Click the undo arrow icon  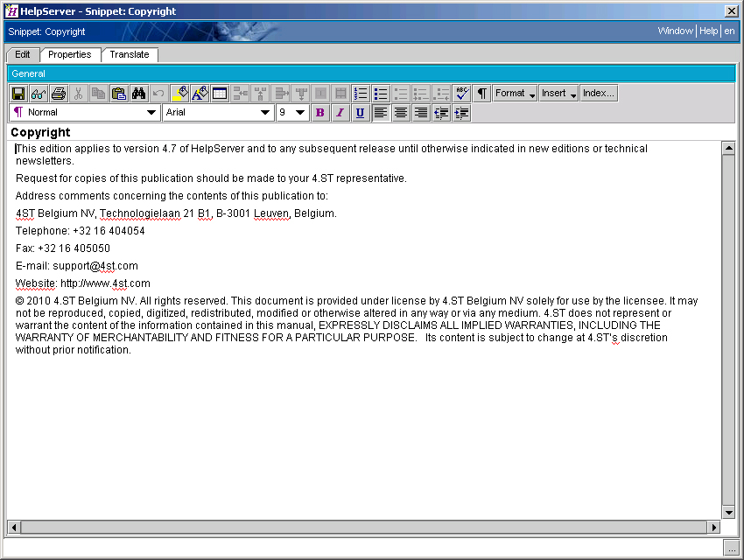click(158, 94)
